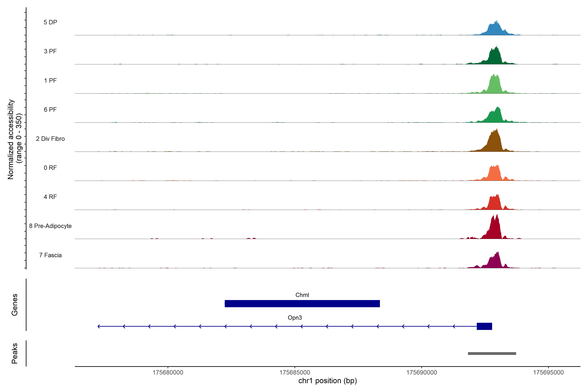Click the chr1 position axis title

click(327, 381)
